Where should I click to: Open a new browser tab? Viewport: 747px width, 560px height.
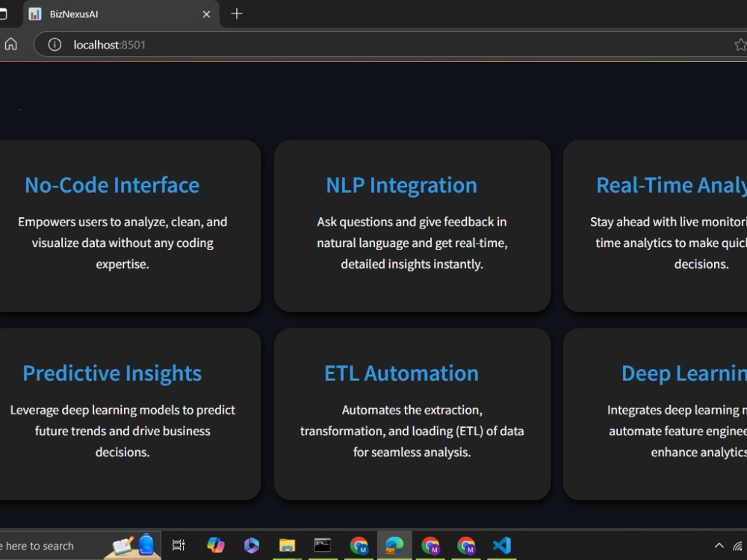[x=236, y=13]
